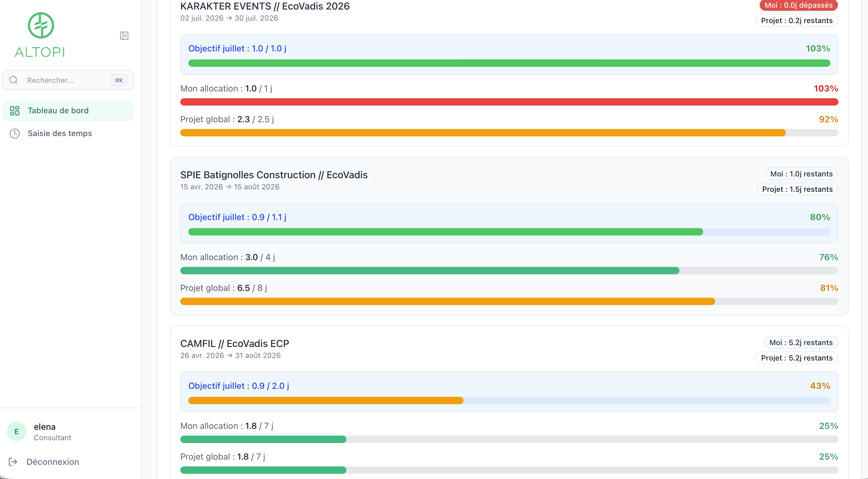This screenshot has height=479, width=868.
Task: Click the 15 avr. 2026 → 15 août 2026 dates
Action: coord(230,187)
